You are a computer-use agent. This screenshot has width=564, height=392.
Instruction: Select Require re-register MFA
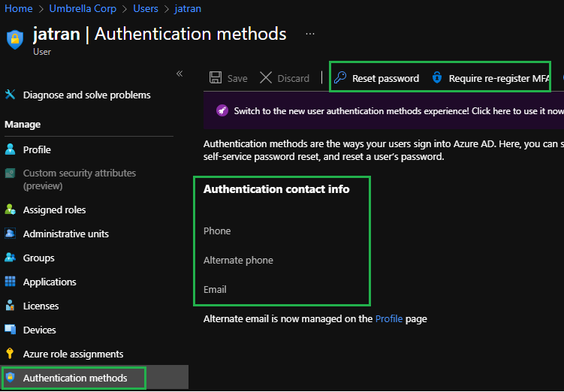pyautogui.click(x=499, y=78)
